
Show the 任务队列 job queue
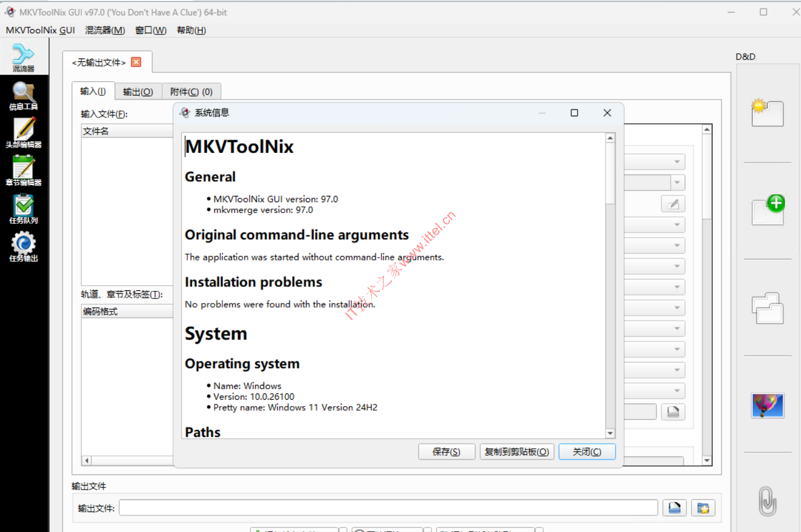(x=23, y=208)
